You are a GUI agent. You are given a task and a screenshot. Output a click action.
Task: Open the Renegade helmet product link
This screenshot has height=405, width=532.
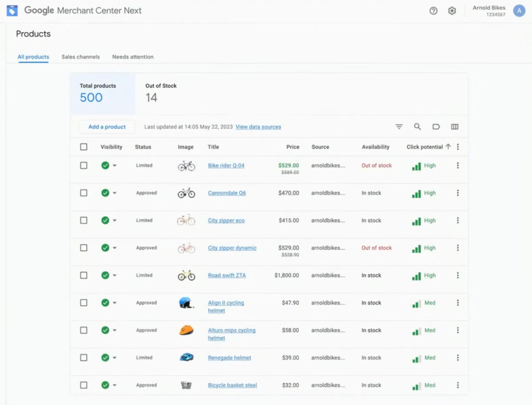pyautogui.click(x=229, y=358)
